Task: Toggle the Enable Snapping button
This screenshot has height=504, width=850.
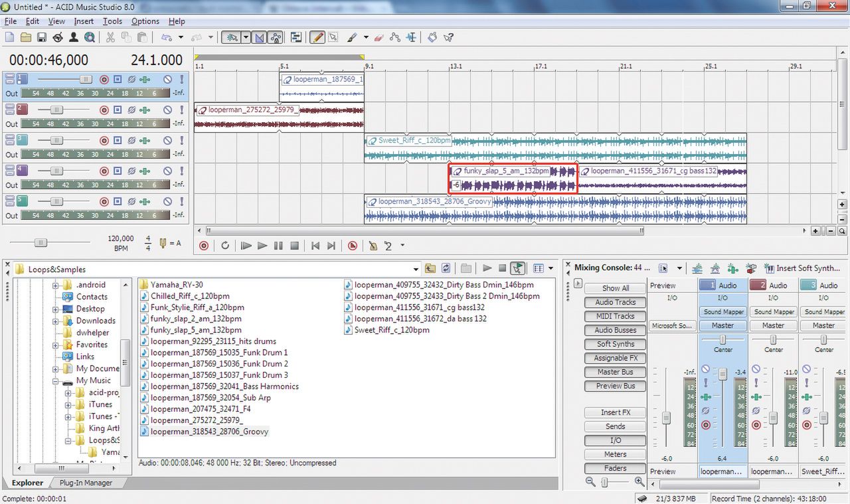Action: 230,38
